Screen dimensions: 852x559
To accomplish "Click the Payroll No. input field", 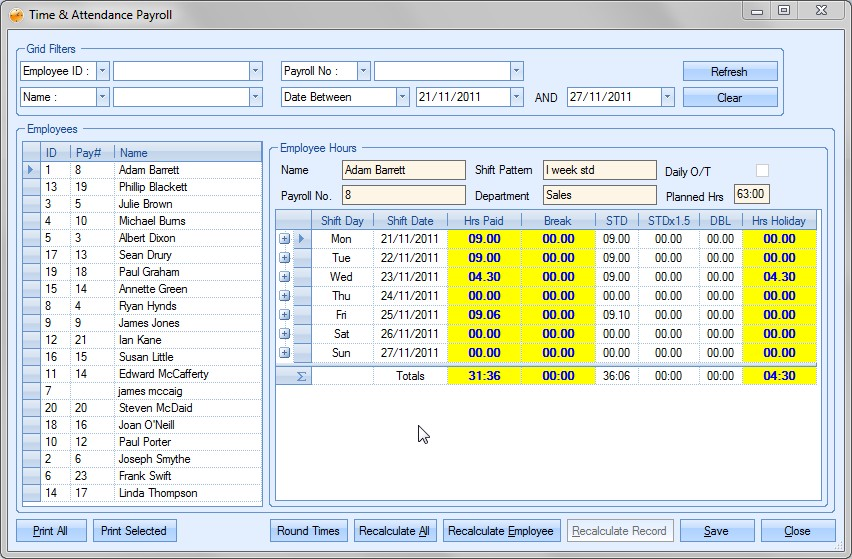I will point(403,195).
